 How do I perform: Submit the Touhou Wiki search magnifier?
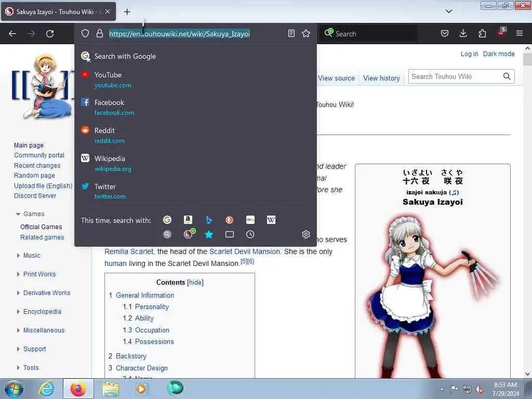[507, 77]
